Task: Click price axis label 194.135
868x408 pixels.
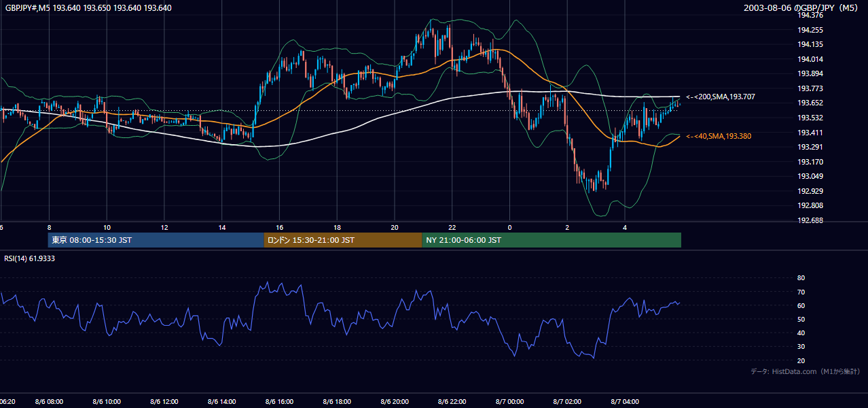Action: click(x=810, y=44)
